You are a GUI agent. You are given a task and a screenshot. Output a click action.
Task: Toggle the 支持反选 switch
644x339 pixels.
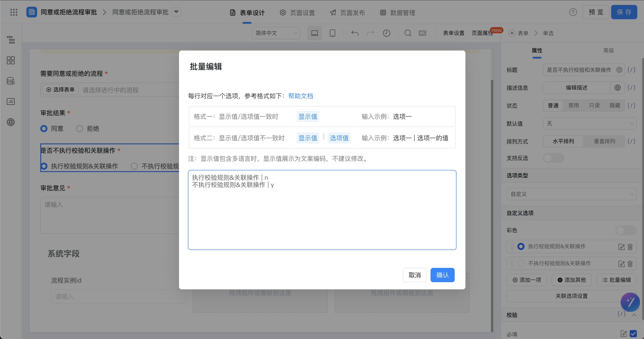[x=553, y=158]
